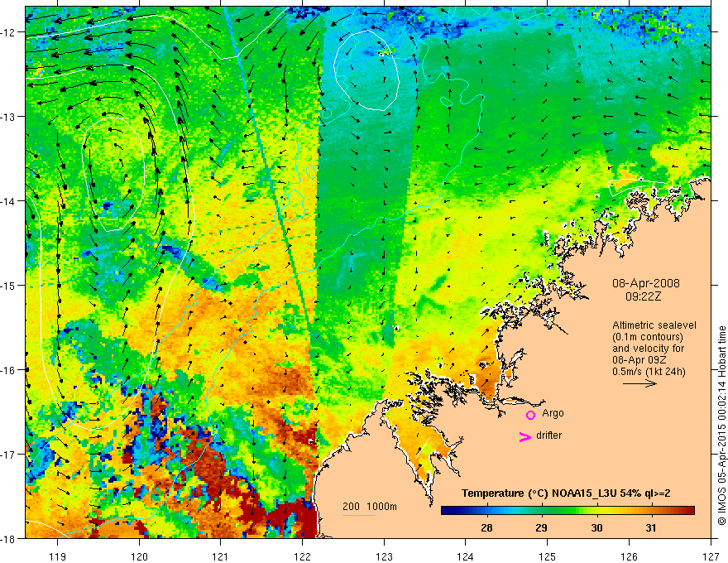Click latitude axis label -13

(x=8, y=117)
